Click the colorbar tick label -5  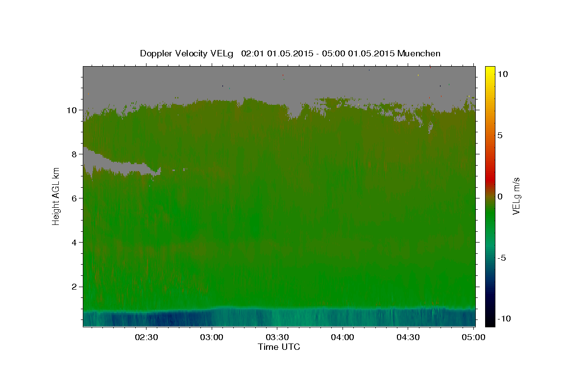tap(502, 258)
